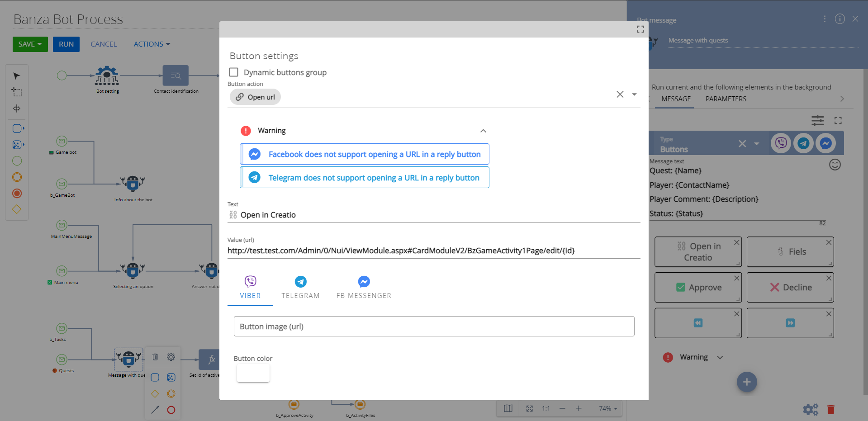
Task: Collapse the Warning section in dialog
Action: 483,131
